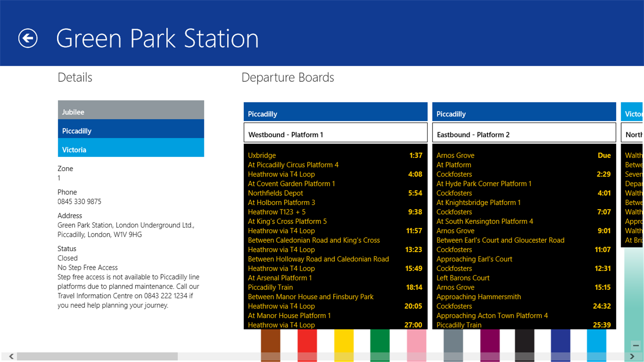Click At Covent Garden Platform 1
The height and width of the screenshot is (362, 644).
coord(292,184)
